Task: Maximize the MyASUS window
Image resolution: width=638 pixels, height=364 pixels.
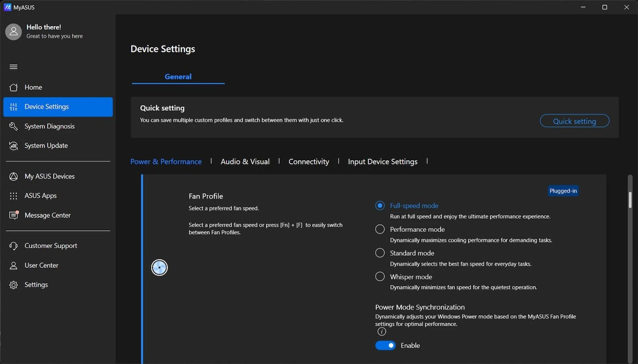Action: tap(605, 7)
